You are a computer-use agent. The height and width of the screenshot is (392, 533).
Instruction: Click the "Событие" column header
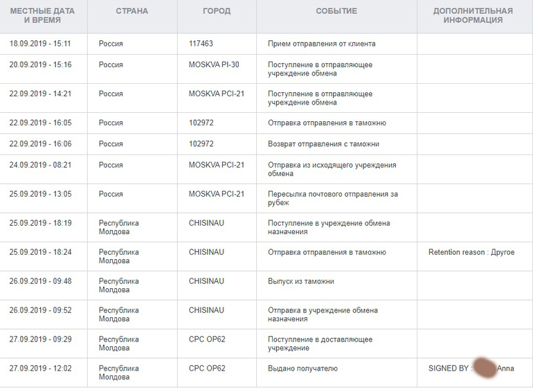click(x=336, y=11)
